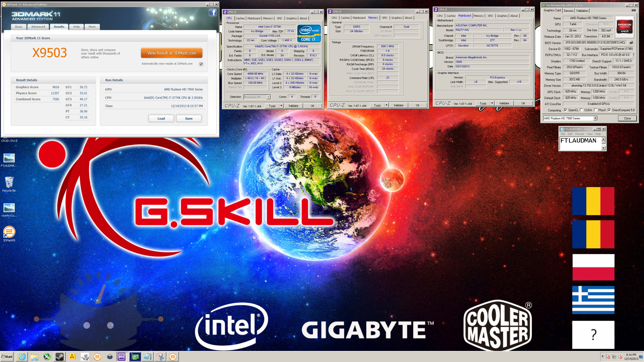Viewport: 644px width, 362px height.
Task: Click the green jet icon in taskbar
Action: point(47,356)
